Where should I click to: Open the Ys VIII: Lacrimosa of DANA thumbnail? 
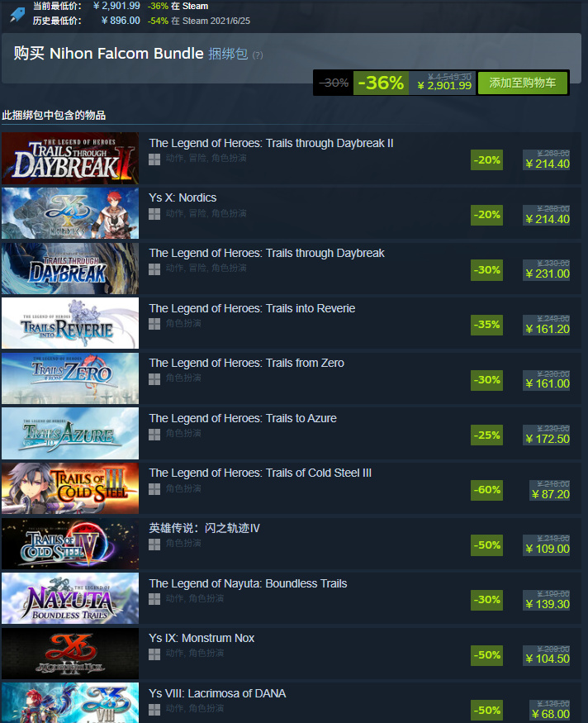tap(70, 702)
